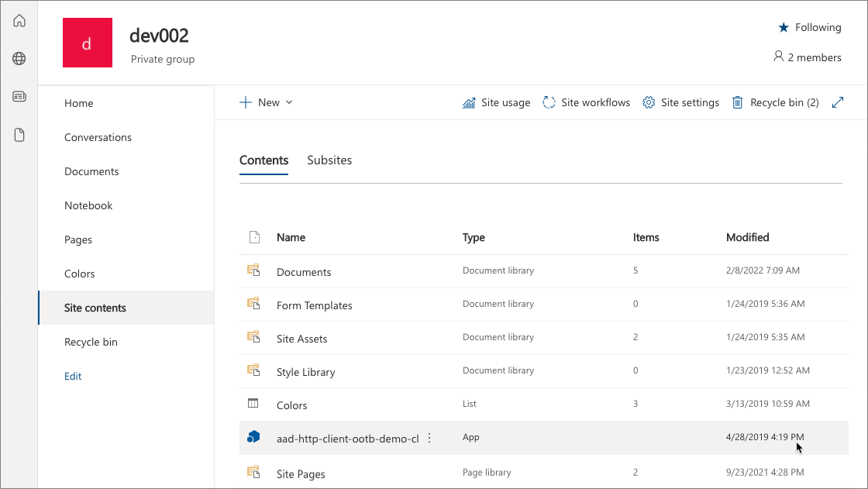Open the Site Pages name link
The image size is (868, 489).
coord(301,474)
